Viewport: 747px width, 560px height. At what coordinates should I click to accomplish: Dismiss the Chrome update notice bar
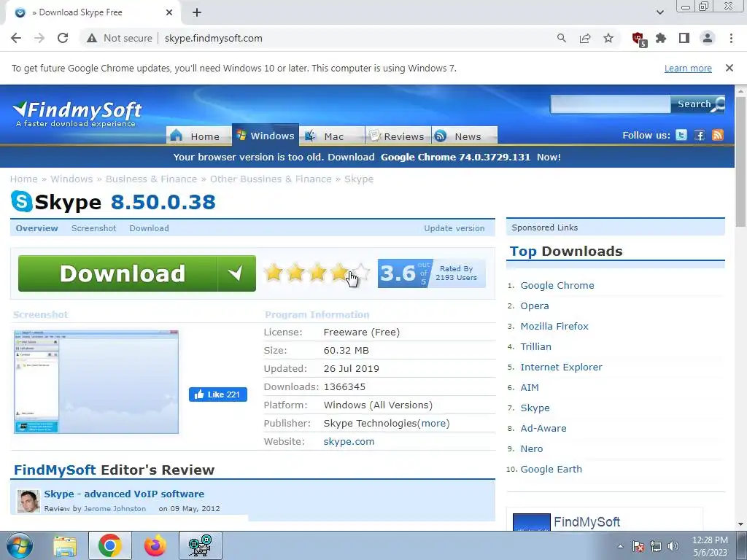[729, 68]
